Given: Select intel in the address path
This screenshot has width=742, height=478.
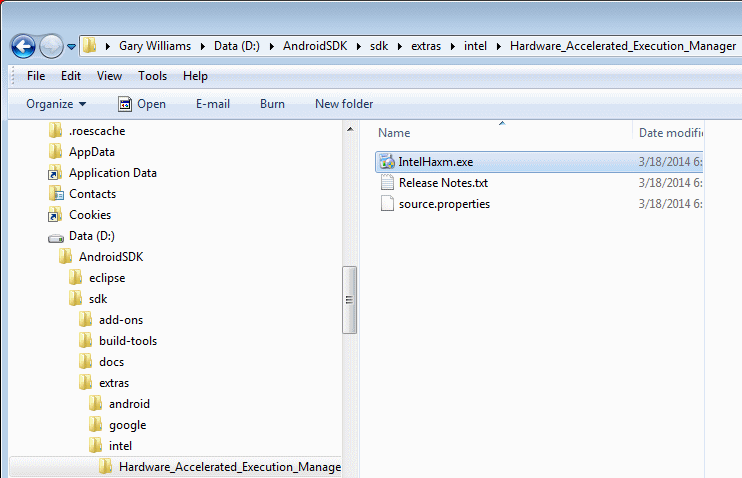Looking at the screenshot, I should (x=475, y=46).
